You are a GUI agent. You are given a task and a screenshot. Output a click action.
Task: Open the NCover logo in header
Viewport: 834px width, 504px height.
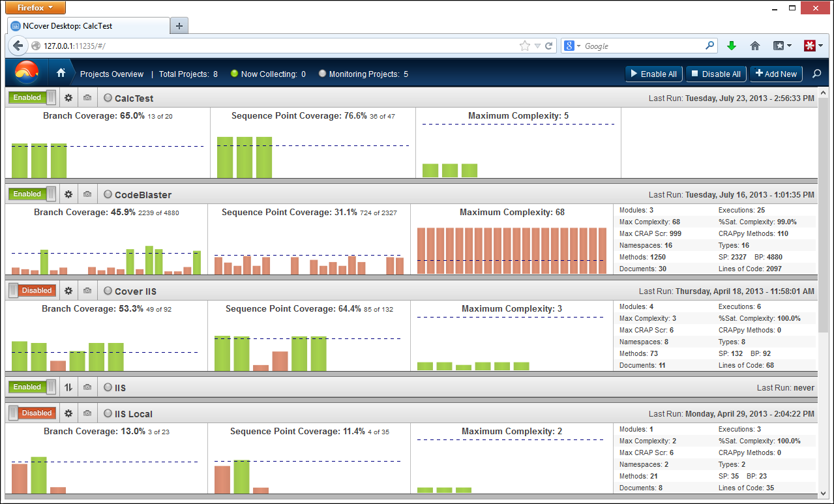(27, 73)
